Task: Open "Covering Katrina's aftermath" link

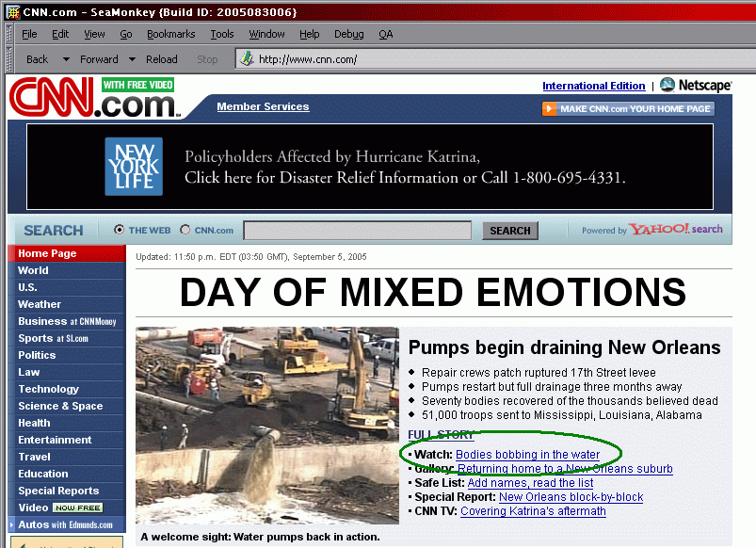Action: pos(533,511)
